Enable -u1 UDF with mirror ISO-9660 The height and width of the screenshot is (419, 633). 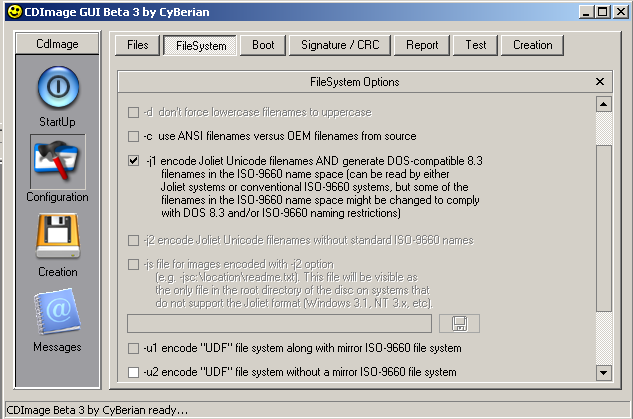[133, 348]
